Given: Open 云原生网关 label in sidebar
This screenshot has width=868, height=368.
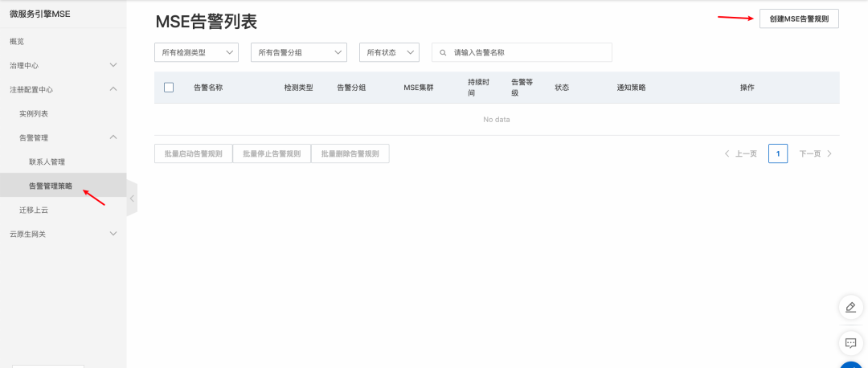Looking at the screenshot, I should (27, 234).
